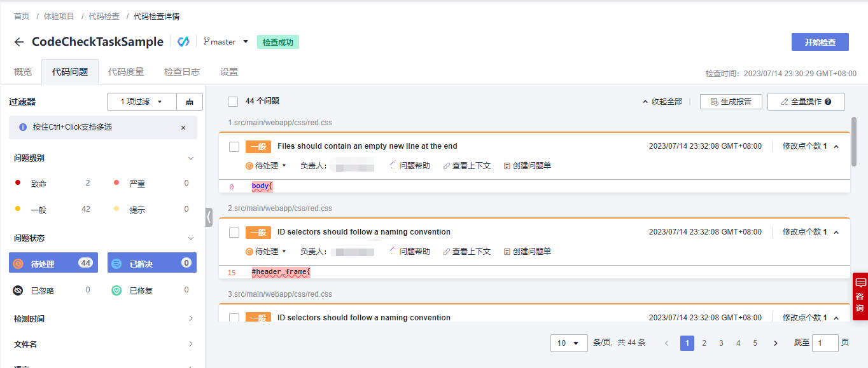Open the 检查日志 tab

pos(182,72)
